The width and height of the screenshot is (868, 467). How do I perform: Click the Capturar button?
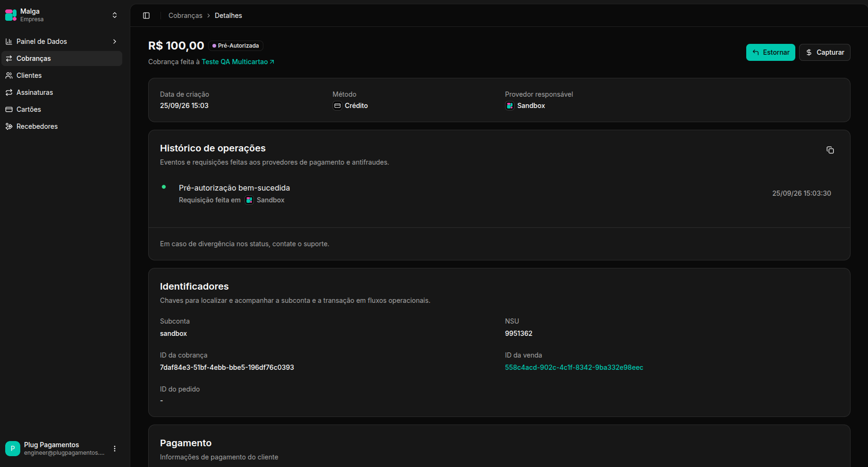pyautogui.click(x=825, y=52)
